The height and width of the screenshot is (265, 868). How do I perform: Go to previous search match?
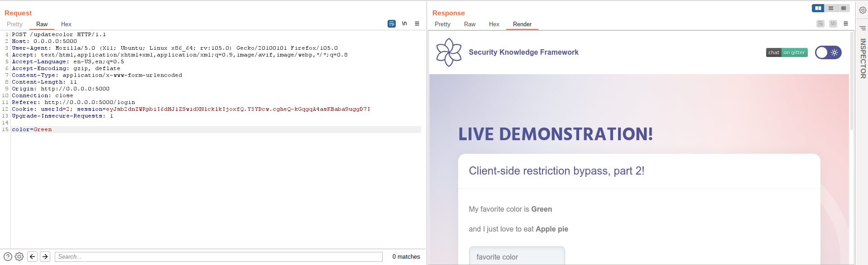click(32, 256)
